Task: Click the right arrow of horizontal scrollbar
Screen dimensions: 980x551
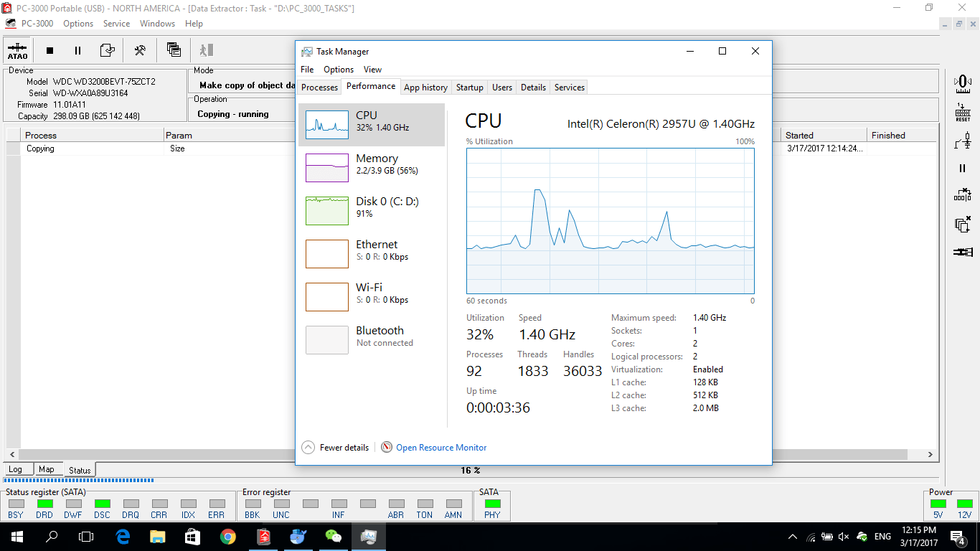Action: pos(930,455)
